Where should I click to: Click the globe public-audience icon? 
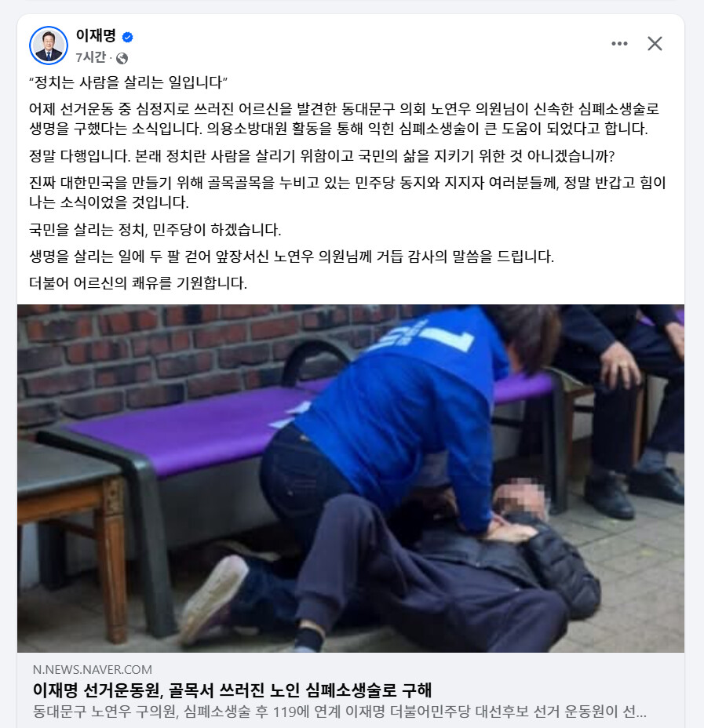(x=122, y=58)
